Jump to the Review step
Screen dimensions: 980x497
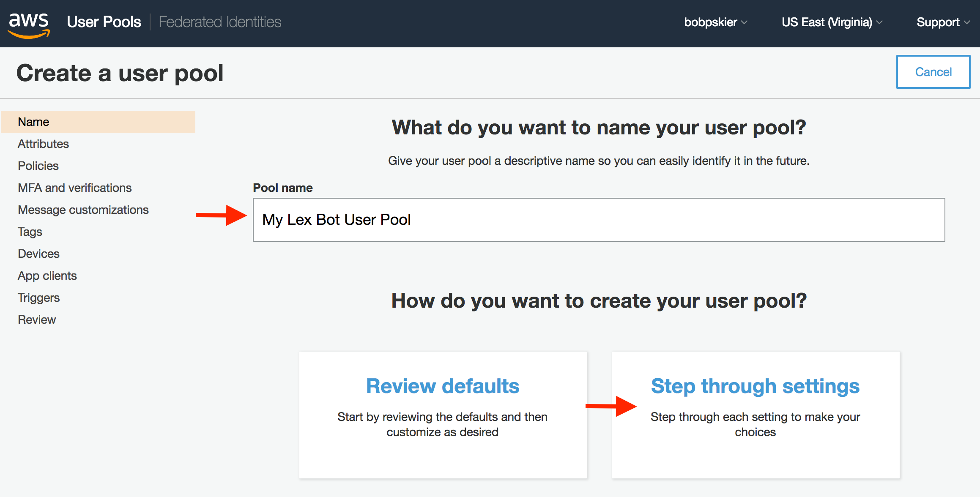coord(37,319)
